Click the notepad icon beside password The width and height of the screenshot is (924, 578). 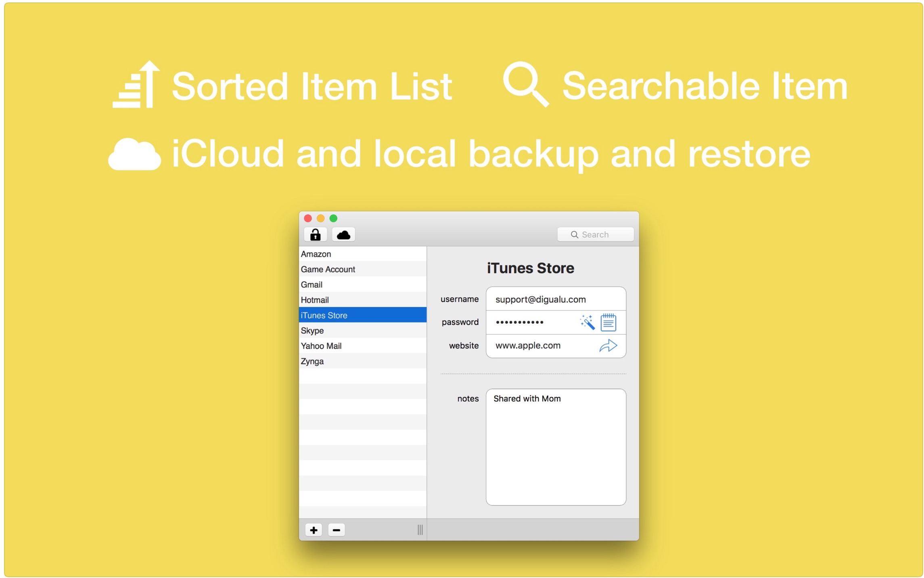[x=608, y=322]
